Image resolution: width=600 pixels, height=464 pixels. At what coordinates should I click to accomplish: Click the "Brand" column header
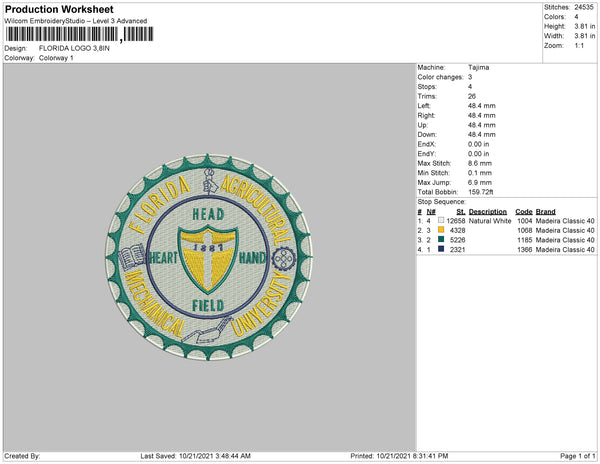tap(545, 211)
